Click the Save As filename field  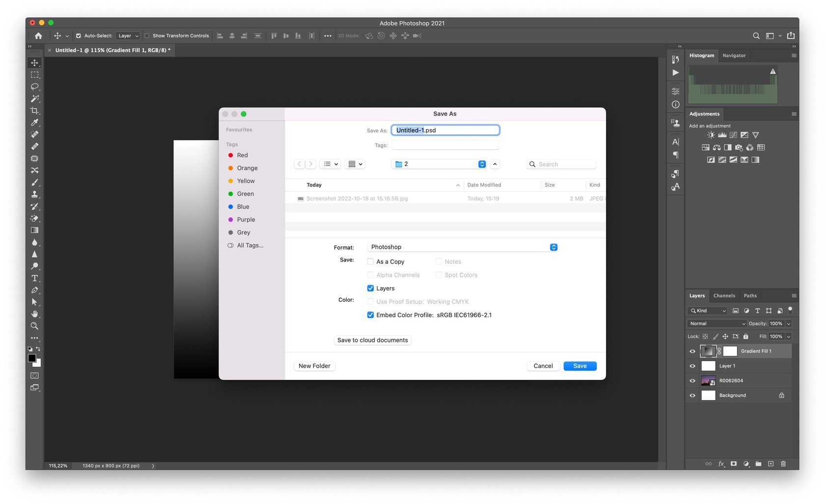[445, 130]
